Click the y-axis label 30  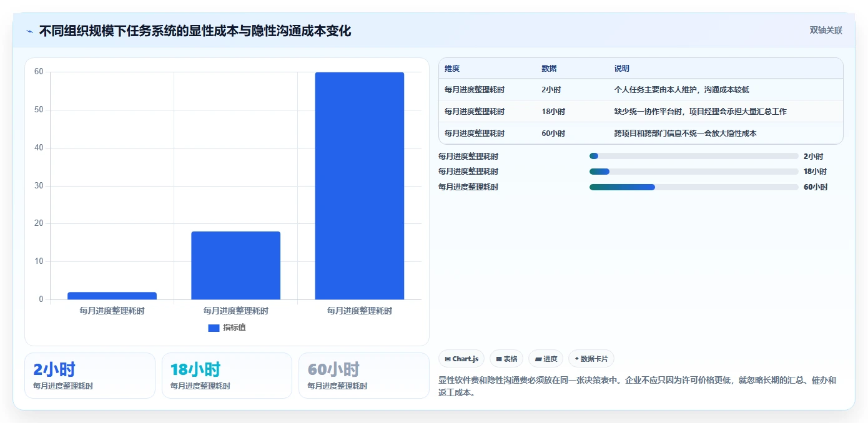point(39,186)
